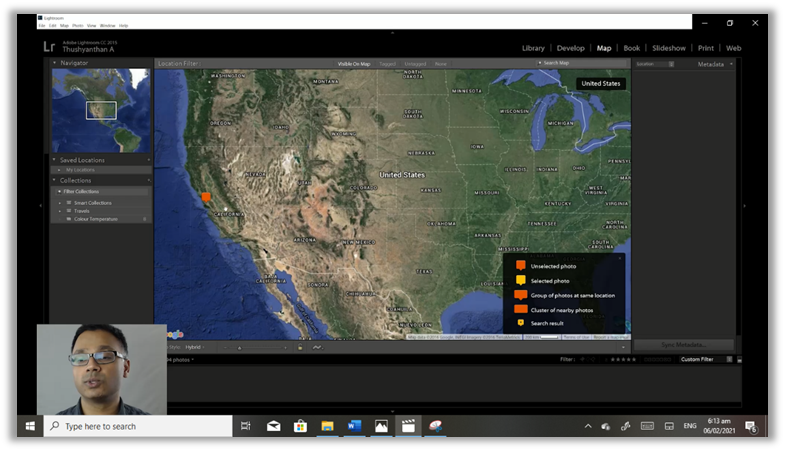
Task: Toggle the Tagged location filter
Action: [387, 63]
